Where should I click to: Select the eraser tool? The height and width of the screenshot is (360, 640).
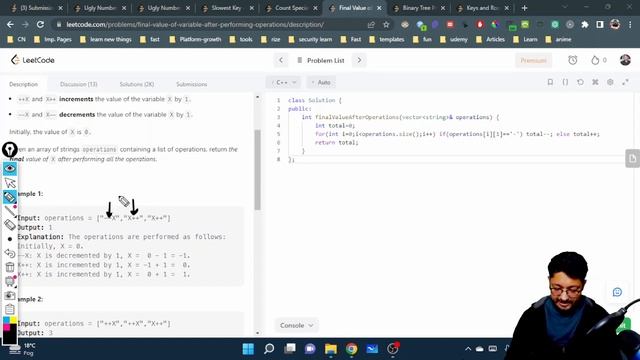tap(10, 225)
